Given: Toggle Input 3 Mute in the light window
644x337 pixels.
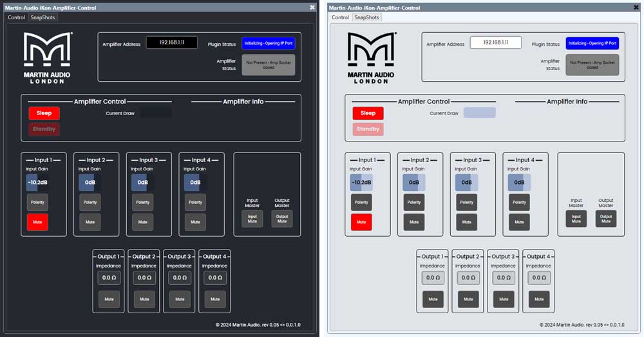Looking at the screenshot, I should tap(467, 222).
